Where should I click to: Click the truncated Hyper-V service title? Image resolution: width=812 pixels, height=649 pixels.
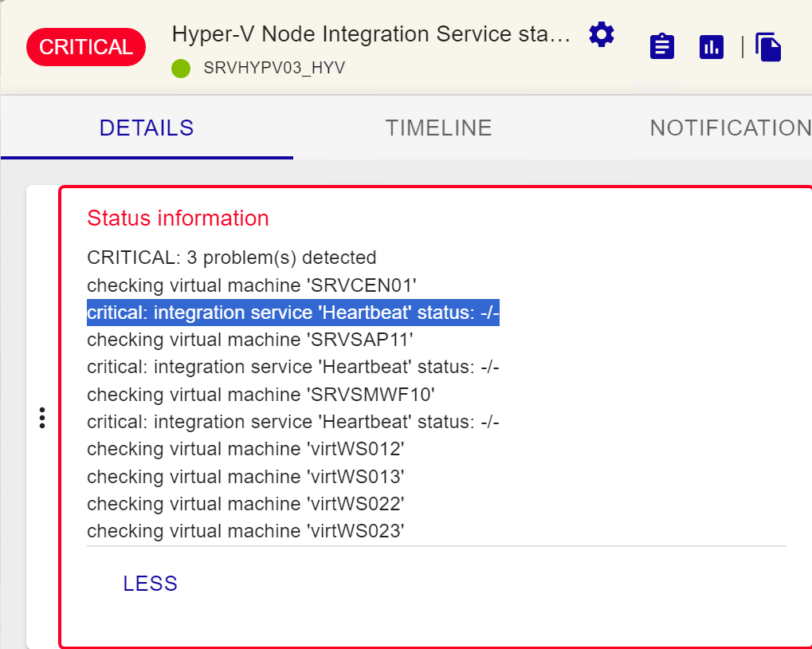pyautogui.click(x=370, y=33)
